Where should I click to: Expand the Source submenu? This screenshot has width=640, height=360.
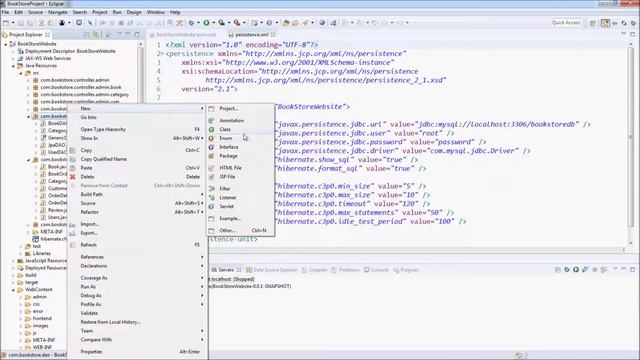[x=137, y=203]
